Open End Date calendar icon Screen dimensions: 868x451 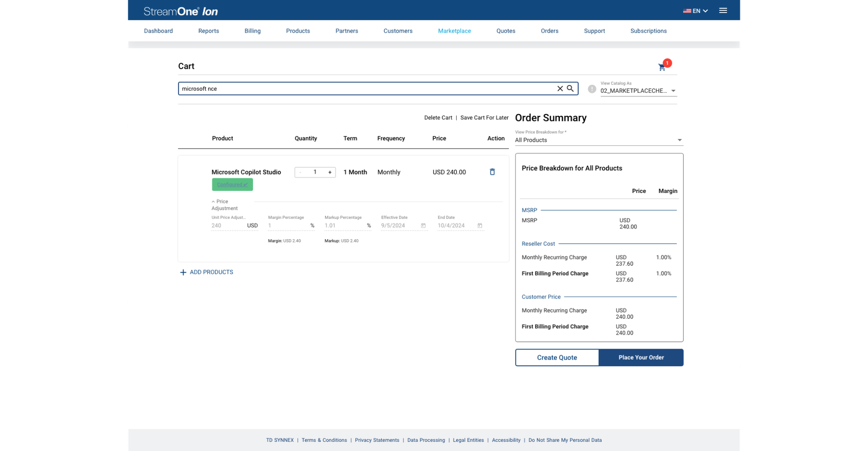[480, 225]
